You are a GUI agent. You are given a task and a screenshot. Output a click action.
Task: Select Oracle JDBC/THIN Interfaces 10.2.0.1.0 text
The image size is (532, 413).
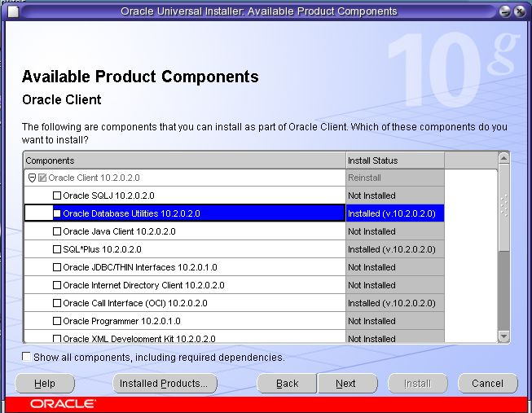(140, 267)
